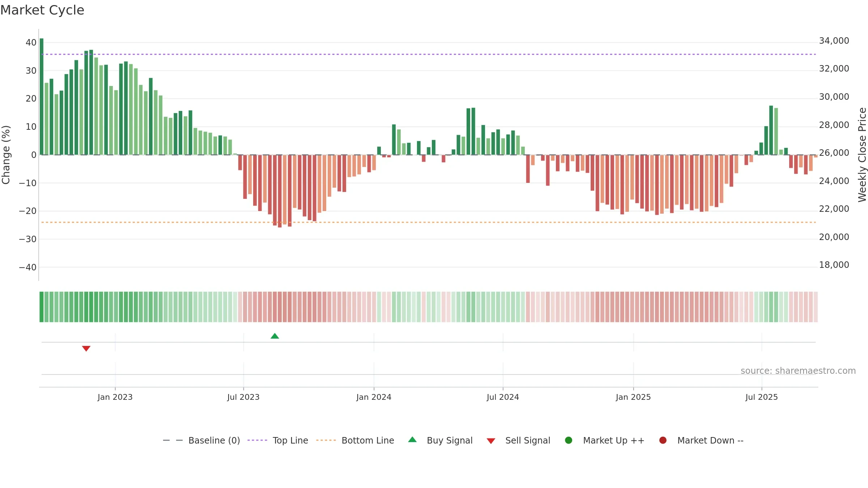Toggle the Sell Signal legend entry
The image size is (868, 488).
518,440
